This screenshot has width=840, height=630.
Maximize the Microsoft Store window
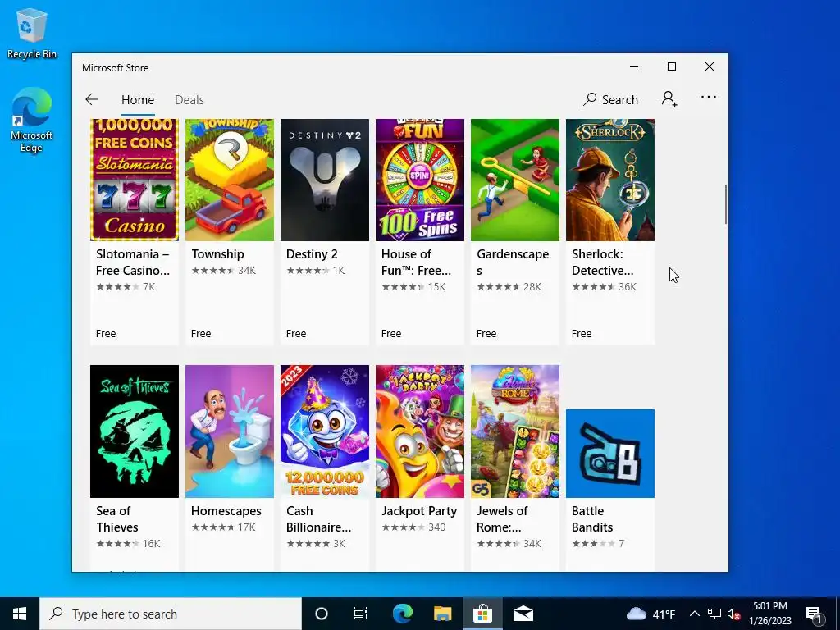pos(672,66)
